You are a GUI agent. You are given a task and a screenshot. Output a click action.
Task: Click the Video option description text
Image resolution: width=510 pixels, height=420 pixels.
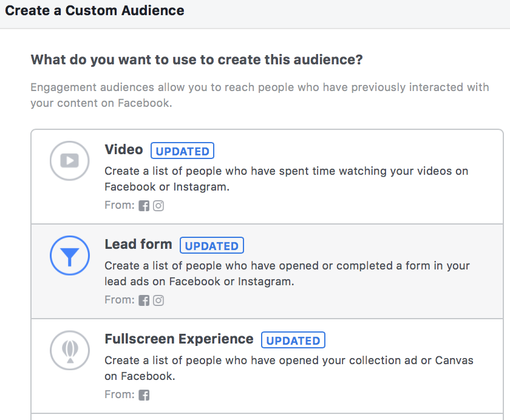point(286,179)
